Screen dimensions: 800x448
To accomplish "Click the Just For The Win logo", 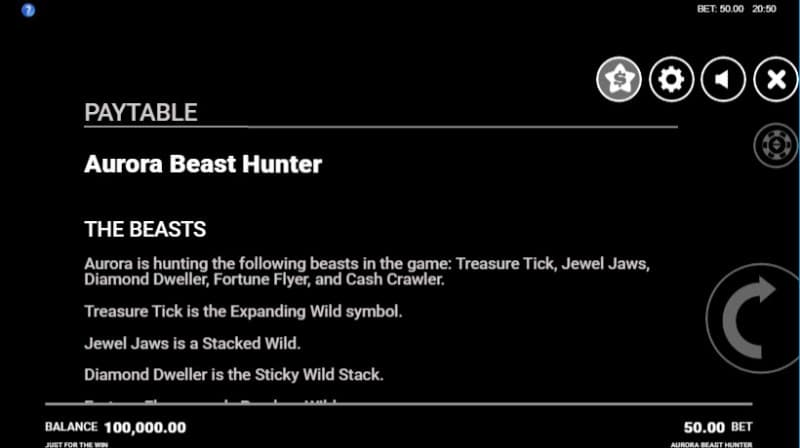I will tap(75, 443).
